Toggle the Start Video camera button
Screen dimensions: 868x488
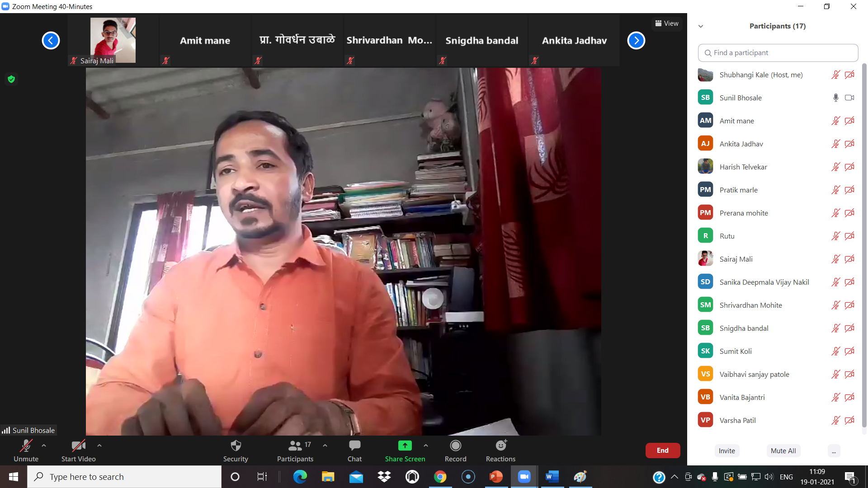pos(78,446)
